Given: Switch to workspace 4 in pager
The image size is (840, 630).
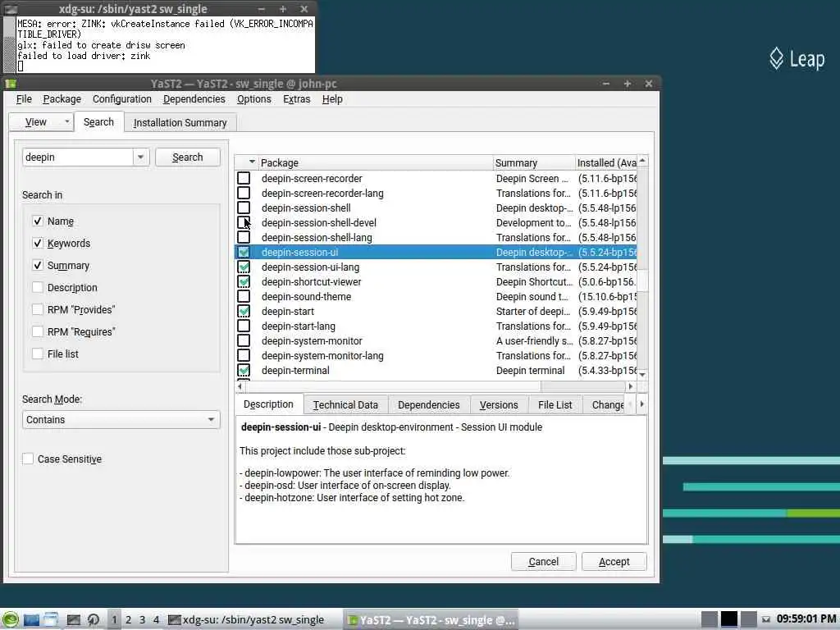Looking at the screenshot, I should (x=157, y=620).
